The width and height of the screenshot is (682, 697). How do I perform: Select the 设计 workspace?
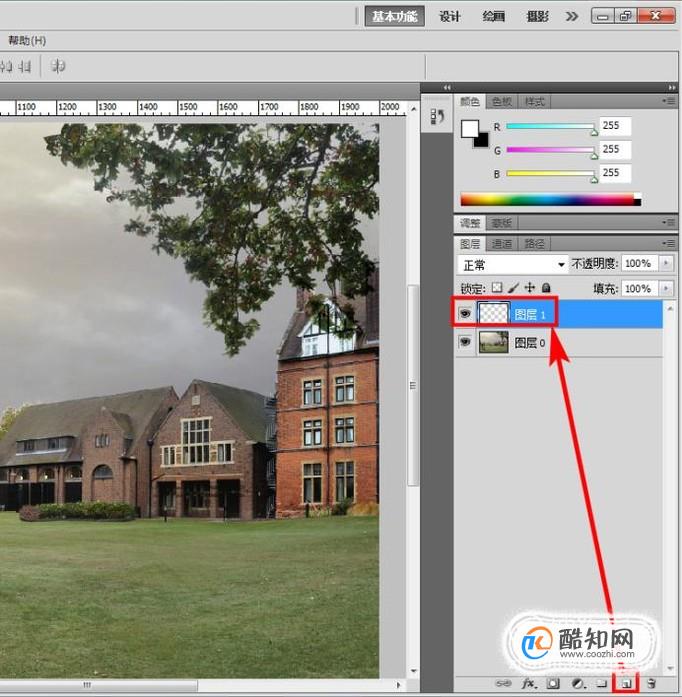coord(449,17)
